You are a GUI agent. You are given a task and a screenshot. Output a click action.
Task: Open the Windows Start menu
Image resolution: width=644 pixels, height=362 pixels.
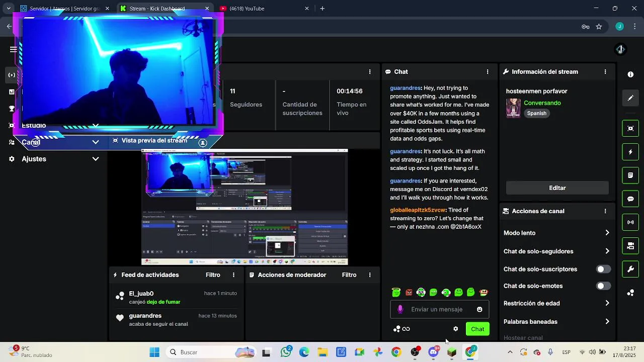coord(154,352)
